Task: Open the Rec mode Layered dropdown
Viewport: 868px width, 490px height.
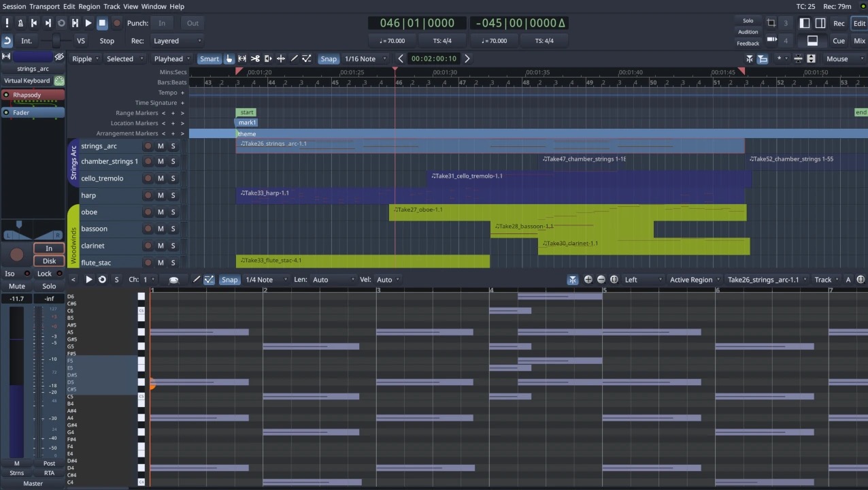Action: tap(176, 41)
